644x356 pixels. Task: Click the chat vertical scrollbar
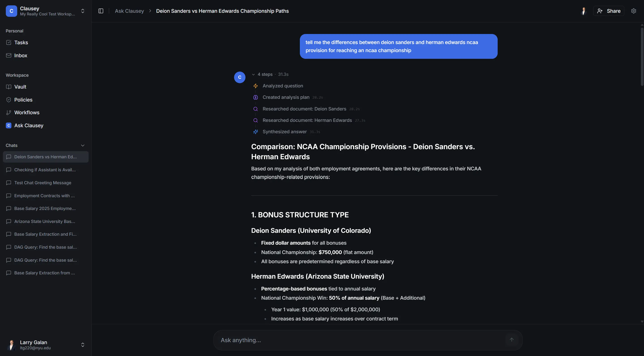point(642,57)
